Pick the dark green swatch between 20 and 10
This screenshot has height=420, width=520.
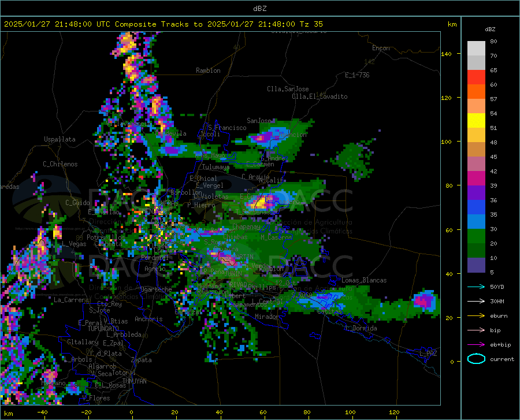click(476, 251)
